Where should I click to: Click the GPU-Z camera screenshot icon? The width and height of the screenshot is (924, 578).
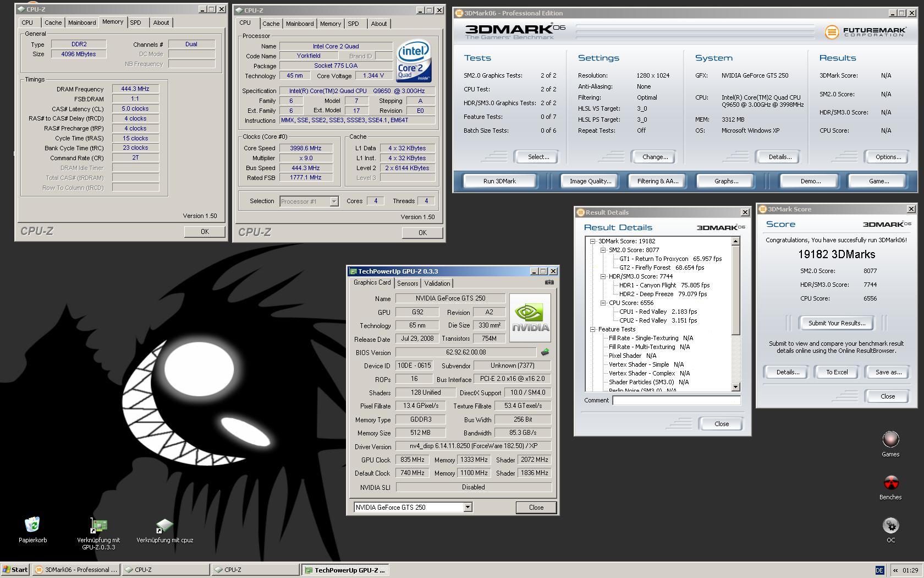click(x=549, y=282)
